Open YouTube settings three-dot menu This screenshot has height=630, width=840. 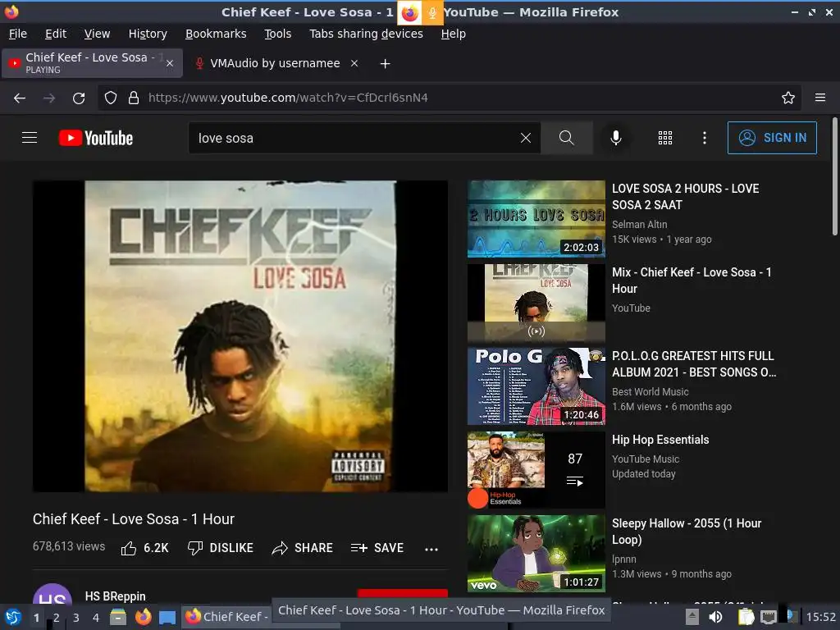click(x=705, y=138)
